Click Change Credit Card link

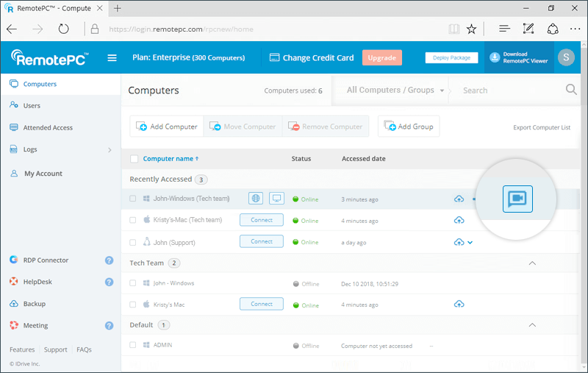[312, 58]
